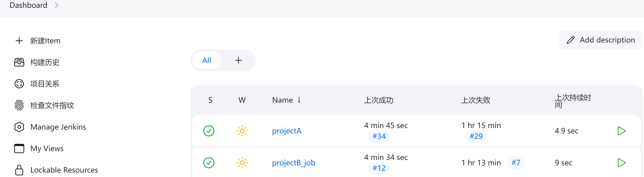This screenshot has width=644, height=177.
Task: Click the Manage Jenkins gear icon
Action: click(19, 127)
